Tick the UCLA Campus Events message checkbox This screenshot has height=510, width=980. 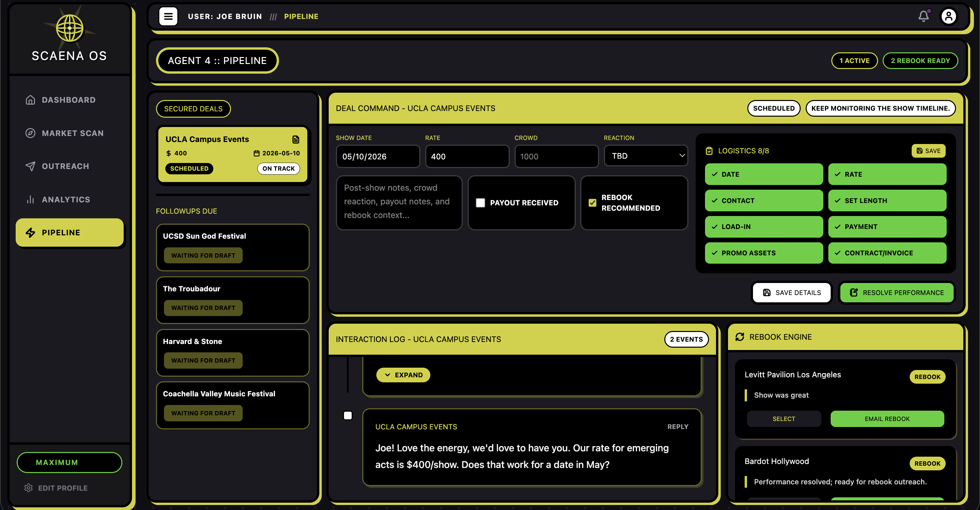[x=348, y=416]
